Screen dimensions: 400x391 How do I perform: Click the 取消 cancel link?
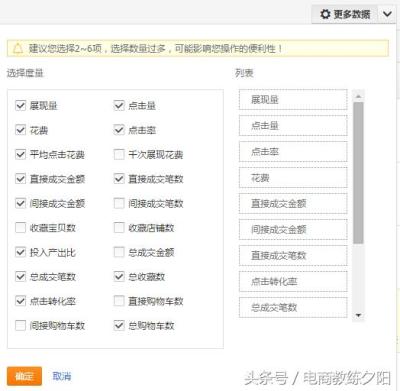click(x=62, y=376)
